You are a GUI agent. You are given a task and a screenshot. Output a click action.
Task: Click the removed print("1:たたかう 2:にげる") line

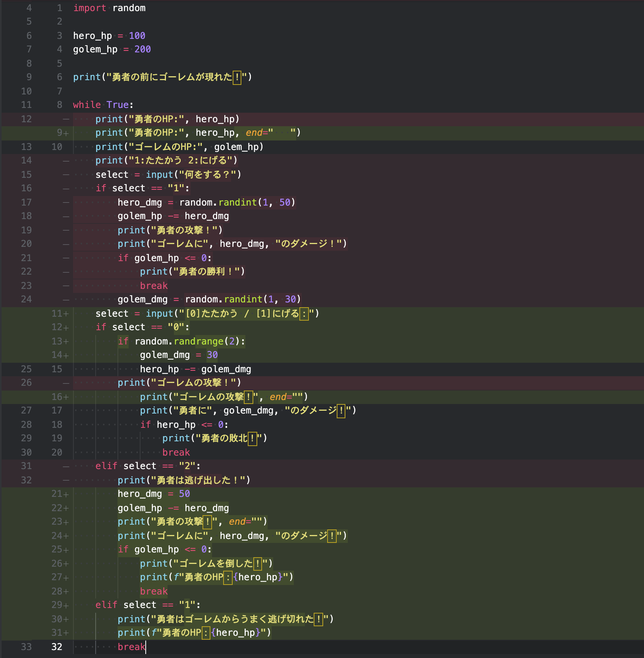166,160
